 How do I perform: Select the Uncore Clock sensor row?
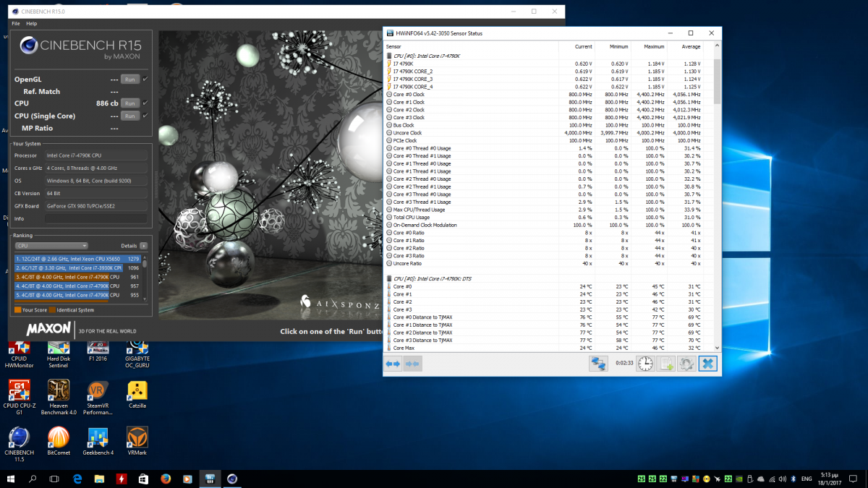point(549,133)
